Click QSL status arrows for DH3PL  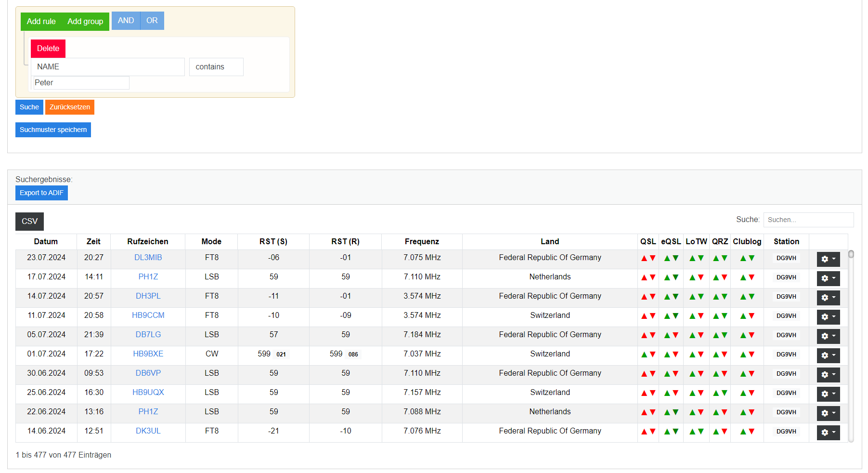(x=648, y=297)
